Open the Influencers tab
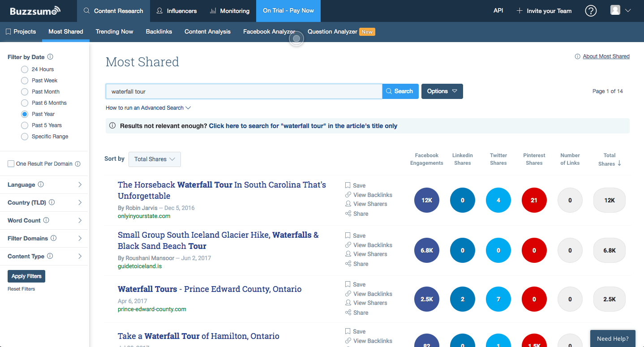The width and height of the screenshot is (644, 347). [x=176, y=11]
